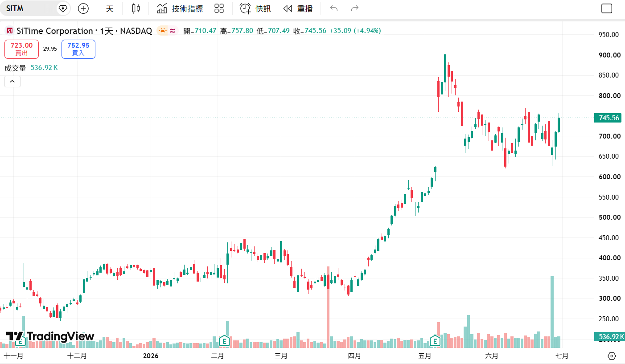
Task: Open 技術指標 indicators
Action: point(180,8)
